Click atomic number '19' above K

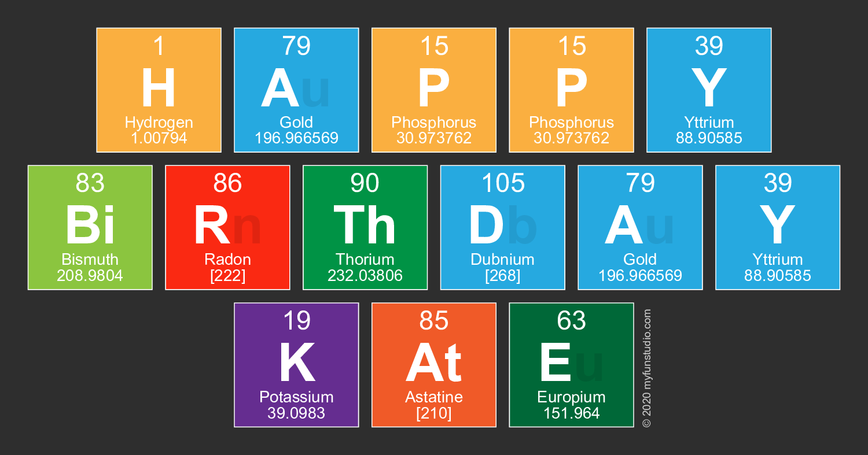[297, 321]
